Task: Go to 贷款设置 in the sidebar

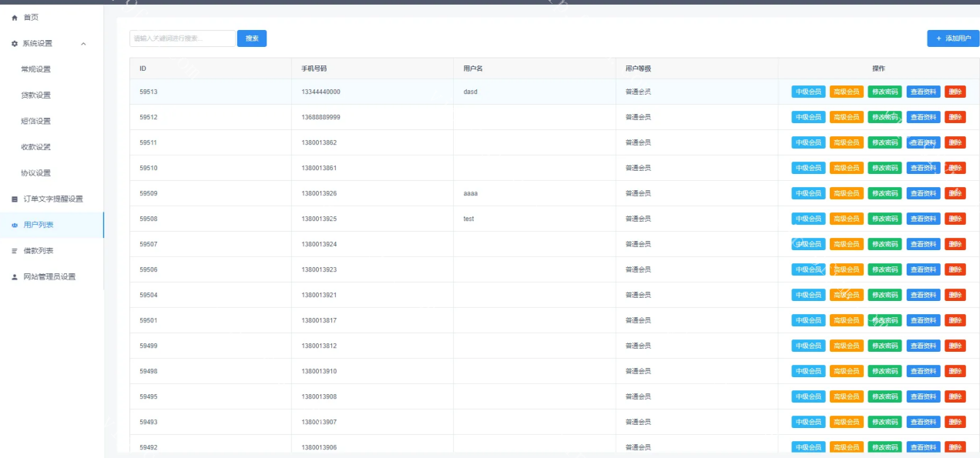Action: coord(35,95)
